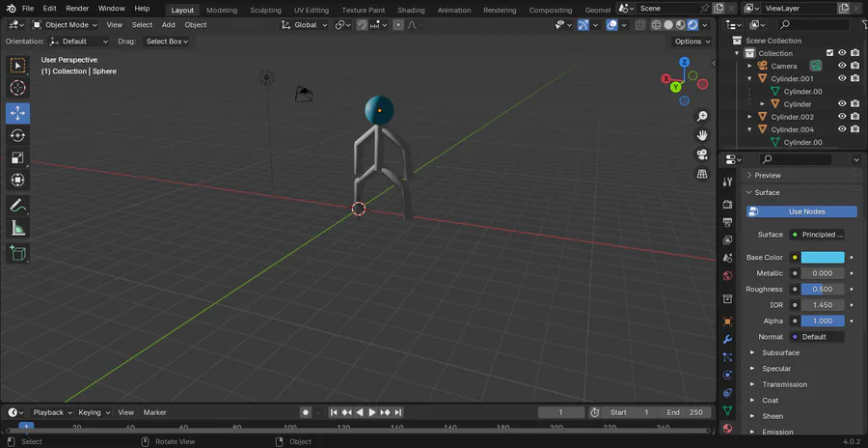The height and width of the screenshot is (448, 868).
Task: Choose the Annotate tool
Action: coord(17,206)
